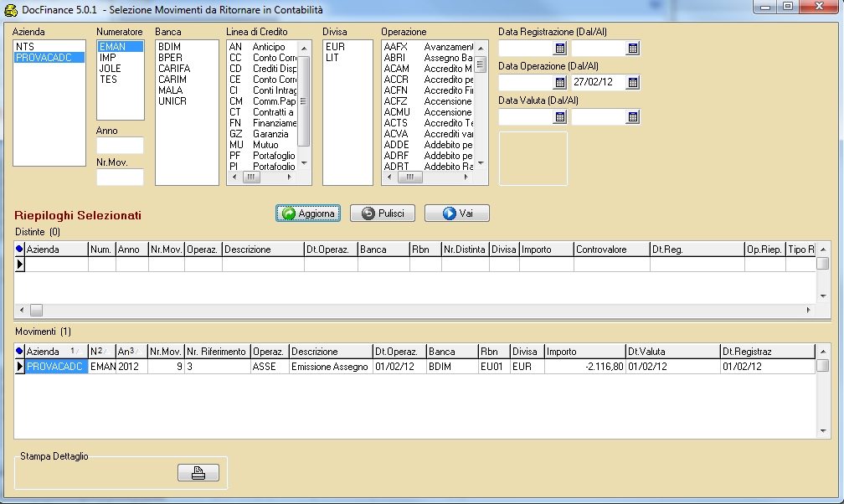Open calendar for Data Registrazione end date
This screenshot has width=844, height=504.
pos(633,49)
